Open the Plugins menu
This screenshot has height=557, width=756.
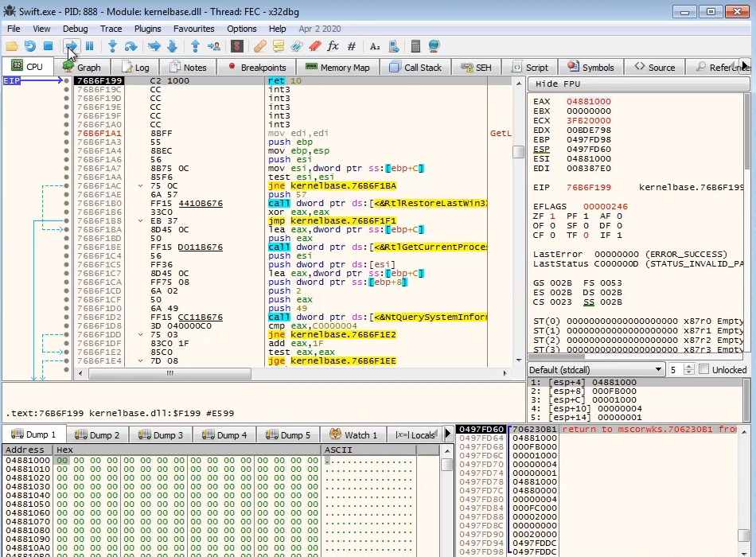[147, 29]
